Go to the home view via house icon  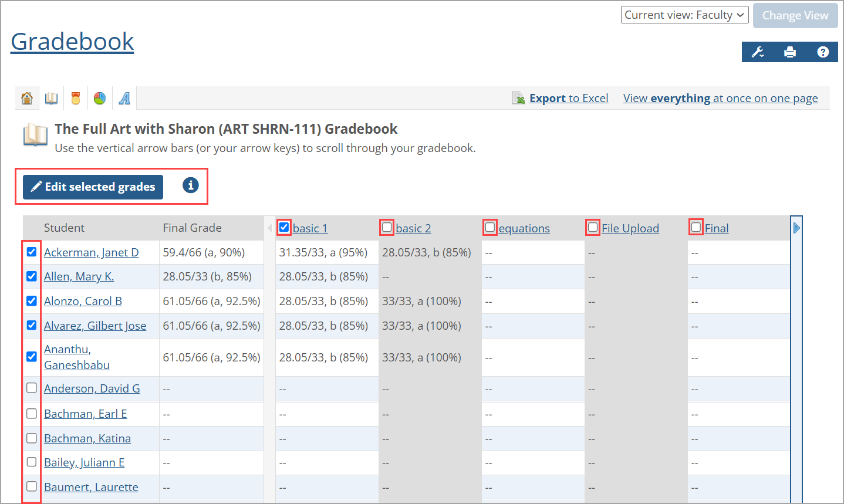tap(27, 97)
